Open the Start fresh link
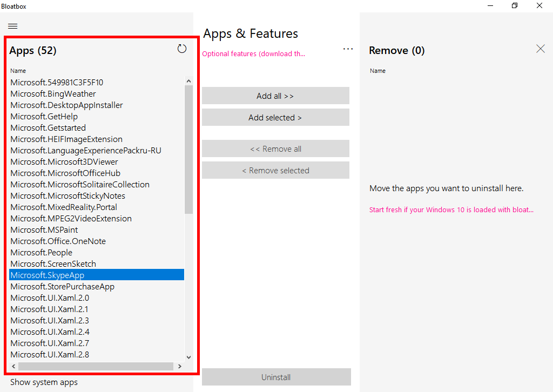This screenshot has width=553, height=392. [451, 209]
